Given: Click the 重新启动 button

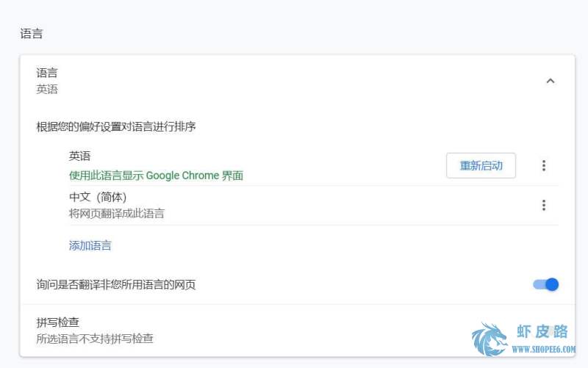Looking at the screenshot, I should (x=481, y=166).
